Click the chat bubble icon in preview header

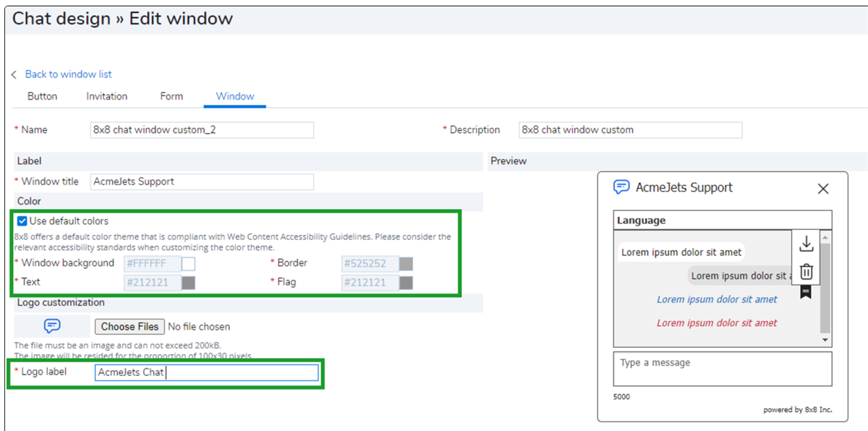tap(621, 187)
